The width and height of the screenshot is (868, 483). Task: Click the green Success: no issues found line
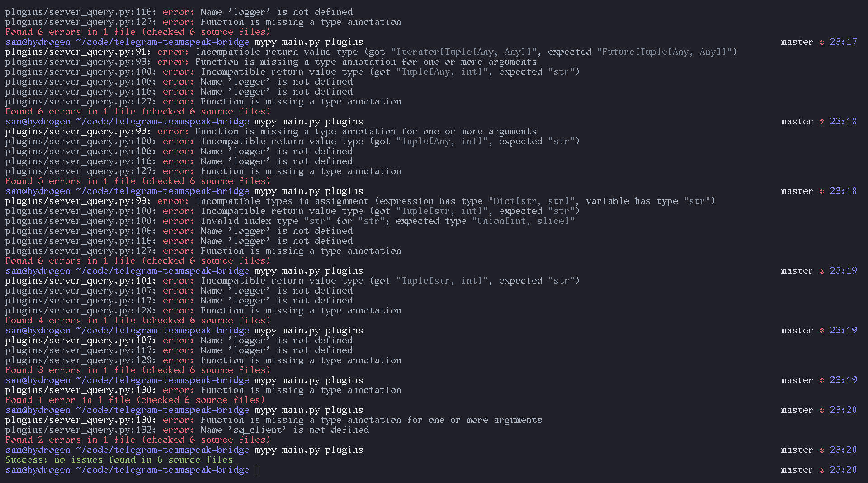click(x=119, y=460)
